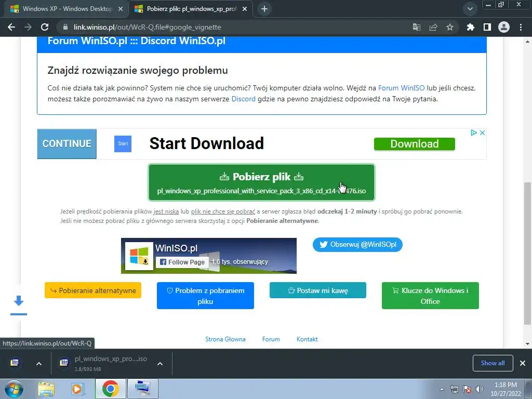The image size is (532, 399).
Task: Open the Kontakt footer link
Action: 307,339
